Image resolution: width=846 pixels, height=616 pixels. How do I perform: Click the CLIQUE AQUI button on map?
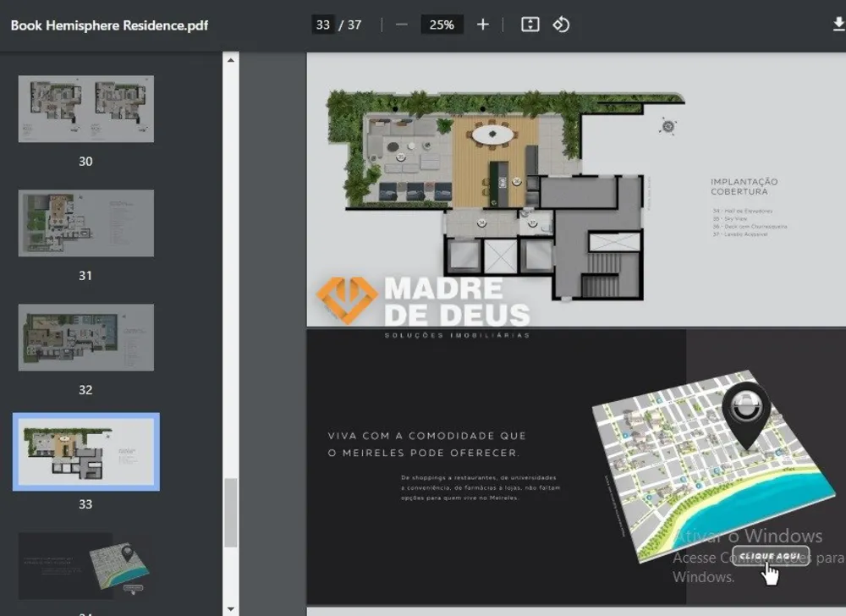(x=771, y=556)
